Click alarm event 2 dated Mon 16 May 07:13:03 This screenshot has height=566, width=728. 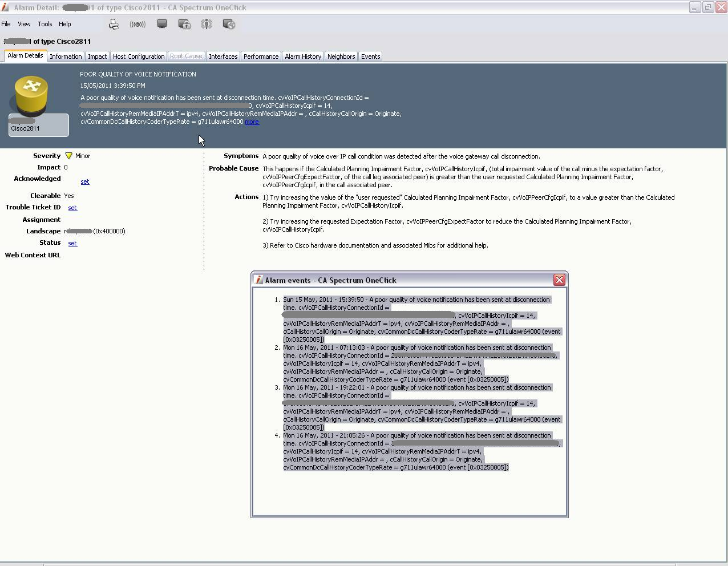pos(421,363)
